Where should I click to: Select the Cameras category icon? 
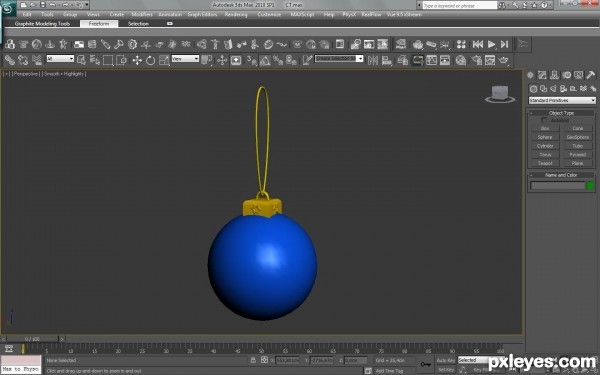click(x=563, y=89)
